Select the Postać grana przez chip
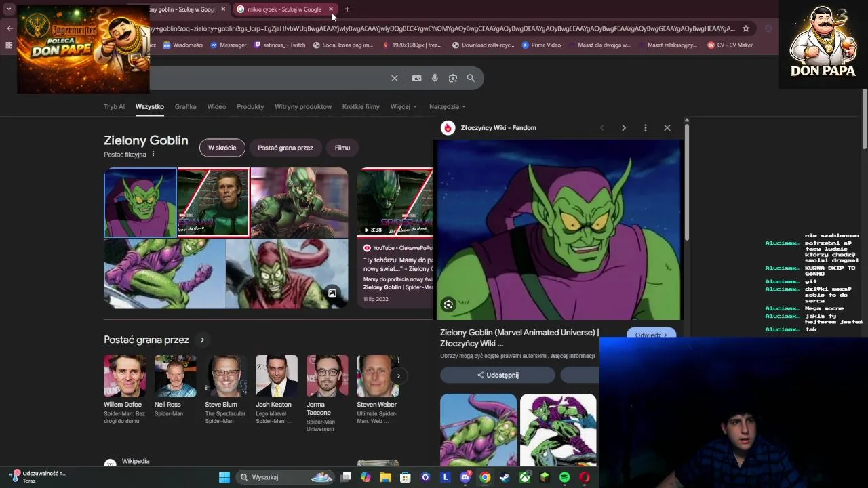 [285, 148]
